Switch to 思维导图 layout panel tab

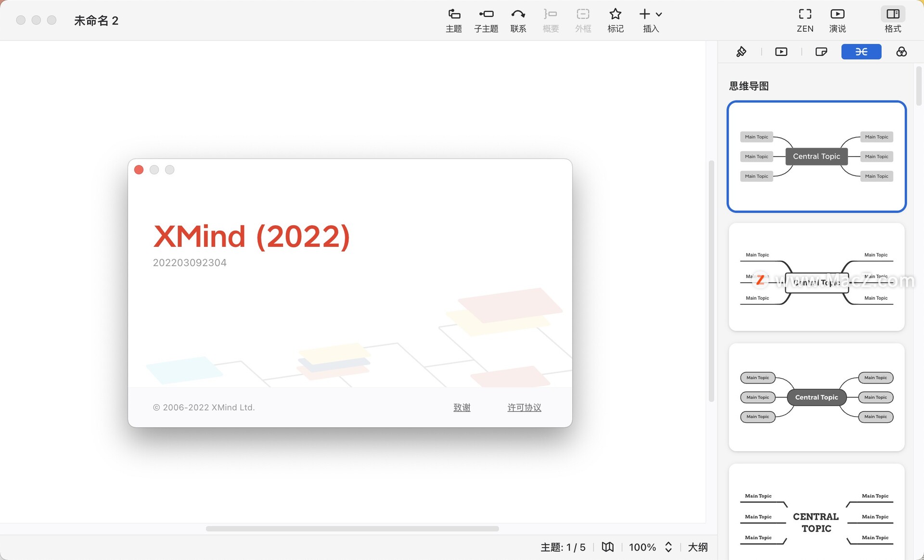861,51
